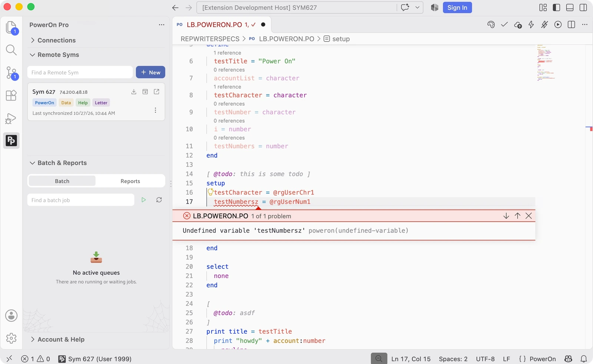Expand the Connections section
Screen dimensions: 593x364
(96, 40)
